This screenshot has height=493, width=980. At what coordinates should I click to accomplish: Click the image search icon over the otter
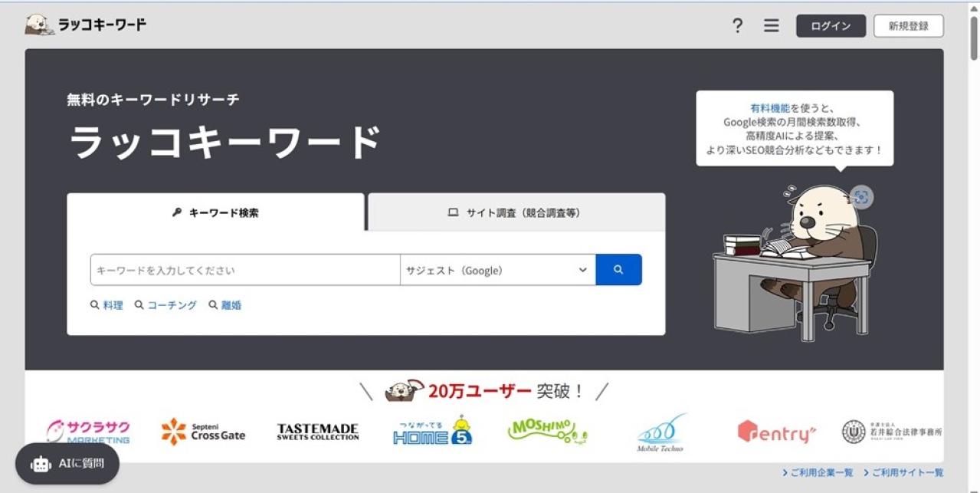pos(861,197)
